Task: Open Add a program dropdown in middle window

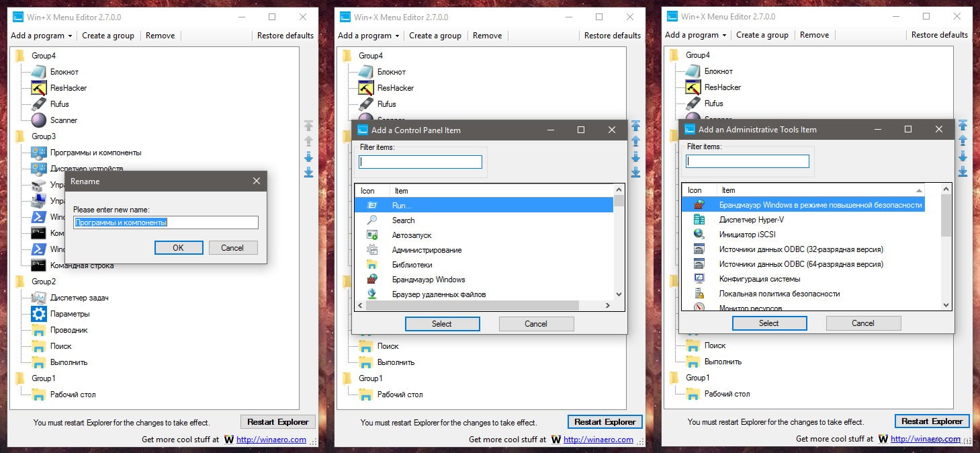Action: 368,36
